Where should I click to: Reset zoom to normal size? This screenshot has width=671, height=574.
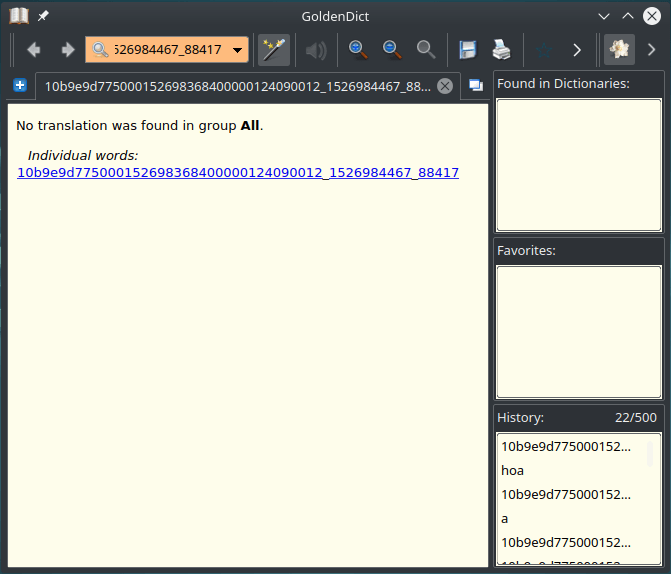pyautogui.click(x=426, y=50)
